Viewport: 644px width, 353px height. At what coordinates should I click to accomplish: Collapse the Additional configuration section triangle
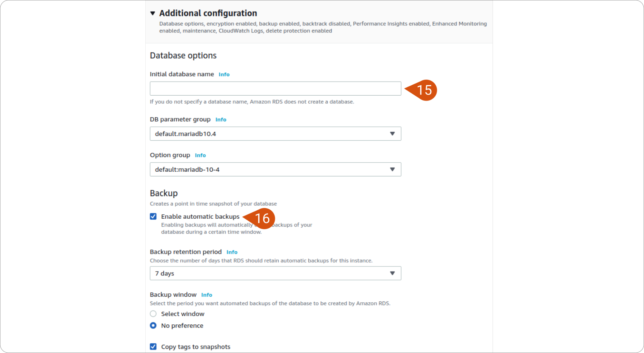153,13
